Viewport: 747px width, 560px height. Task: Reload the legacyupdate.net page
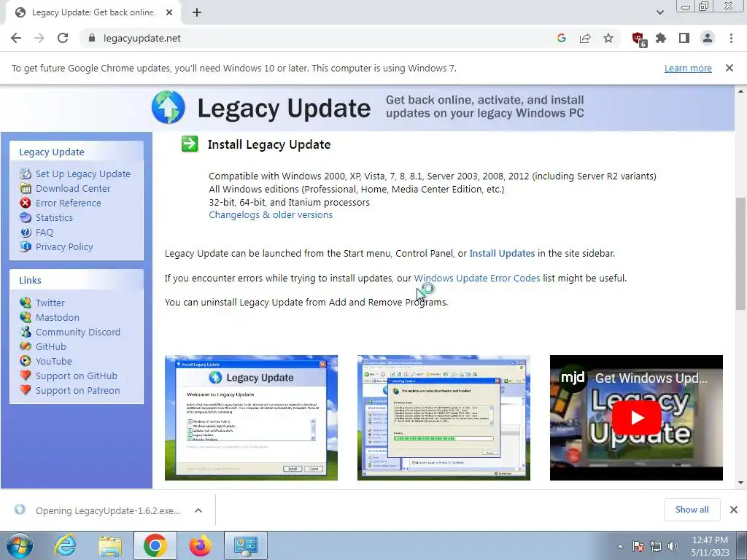(x=63, y=38)
